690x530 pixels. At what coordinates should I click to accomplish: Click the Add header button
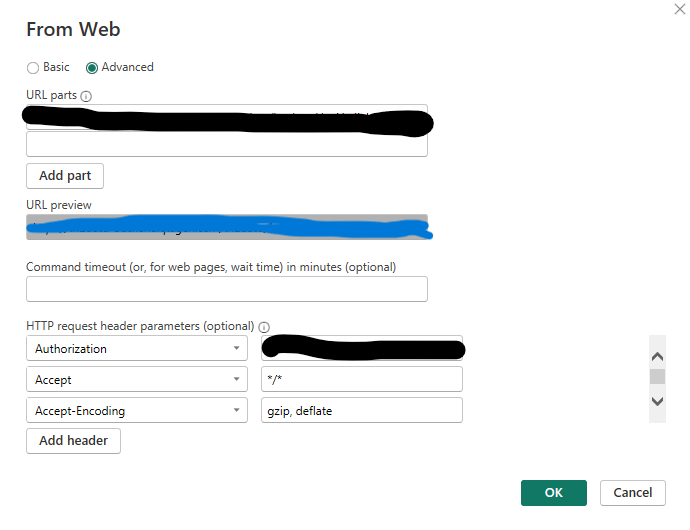coord(73,441)
